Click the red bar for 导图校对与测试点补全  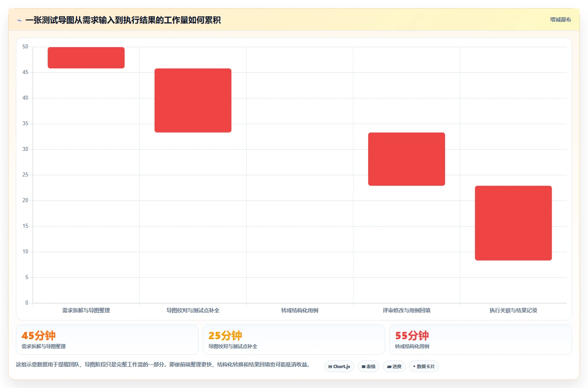193,100
